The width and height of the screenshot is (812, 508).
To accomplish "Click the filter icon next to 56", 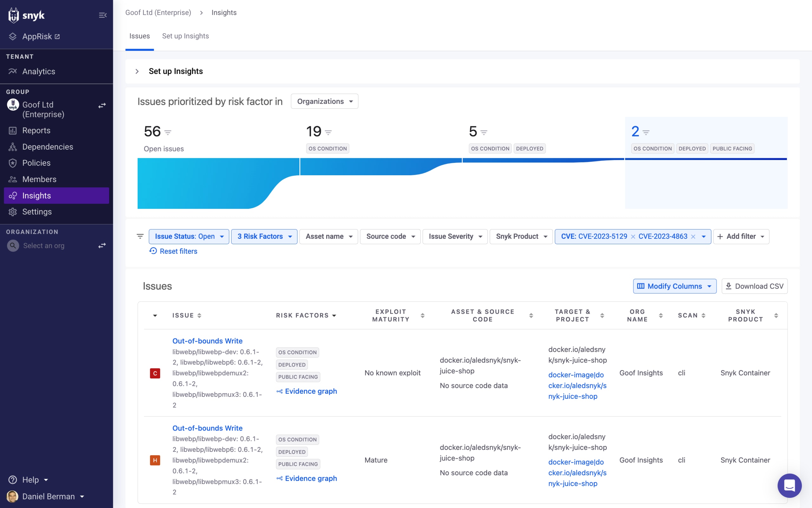I will click(168, 132).
